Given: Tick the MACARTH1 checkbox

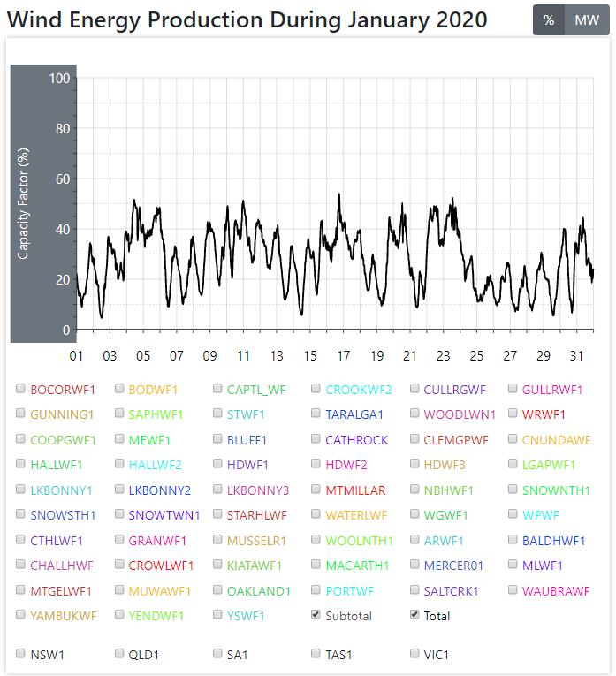Looking at the screenshot, I should point(316,566).
